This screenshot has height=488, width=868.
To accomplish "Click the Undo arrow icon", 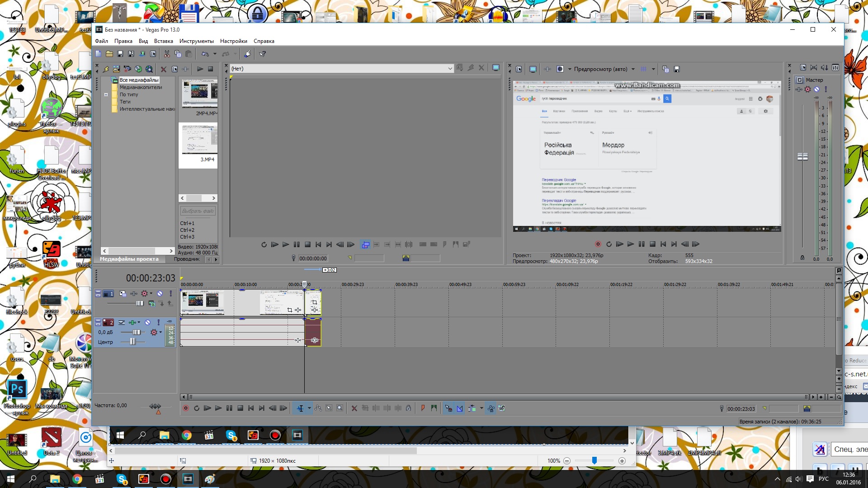I will pos(205,54).
